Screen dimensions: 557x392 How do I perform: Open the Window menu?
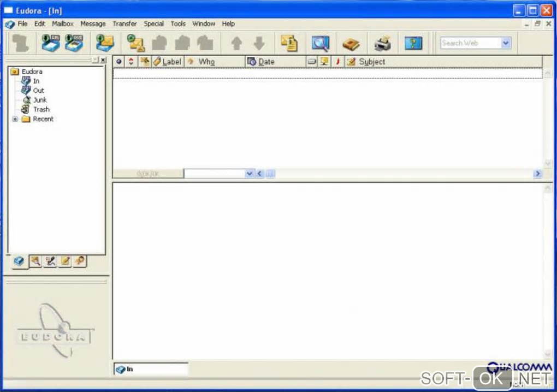tap(204, 24)
